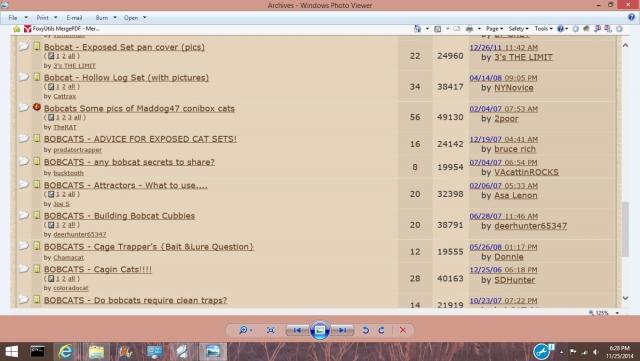Click the Play slide show button
This screenshot has height=361, width=640.
pyautogui.click(x=320, y=330)
